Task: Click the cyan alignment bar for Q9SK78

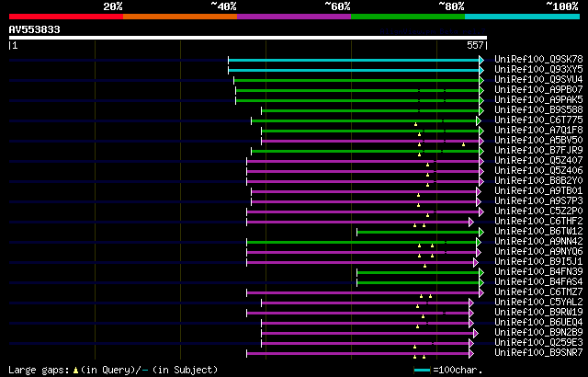Action: point(354,60)
